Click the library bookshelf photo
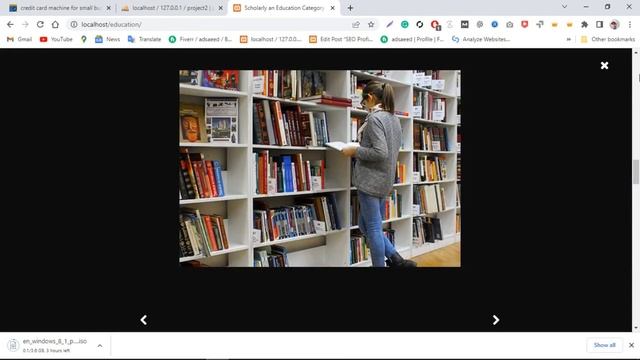This screenshot has width=640, height=360. point(320,168)
